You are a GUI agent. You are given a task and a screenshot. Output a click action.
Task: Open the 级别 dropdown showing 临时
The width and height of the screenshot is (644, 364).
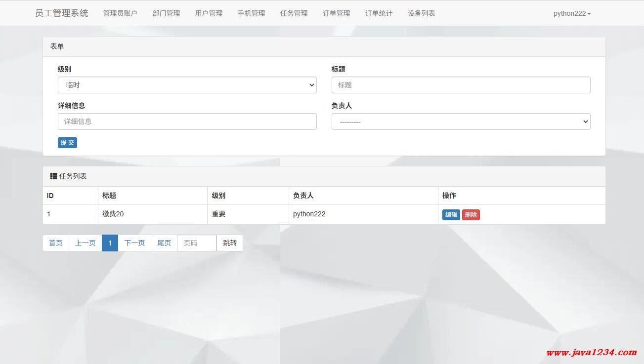coord(187,85)
